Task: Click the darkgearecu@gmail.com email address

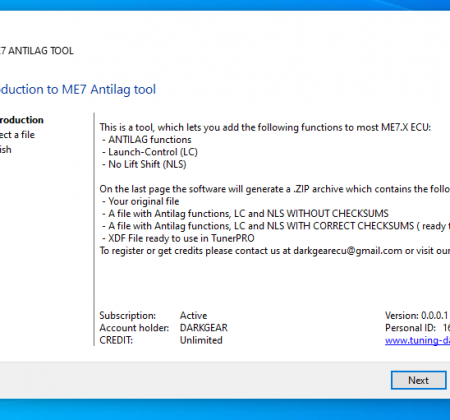Action: point(348,251)
